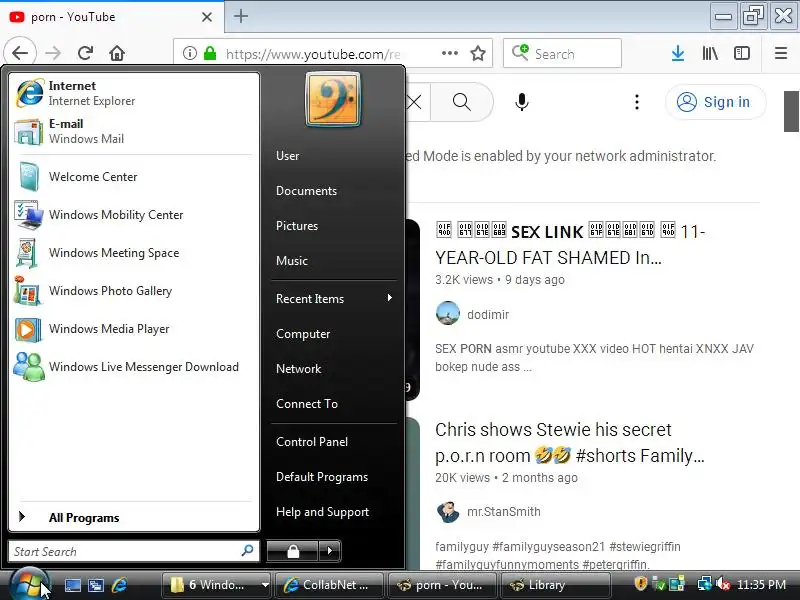Open Windows Mobility Center

click(134, 215)
